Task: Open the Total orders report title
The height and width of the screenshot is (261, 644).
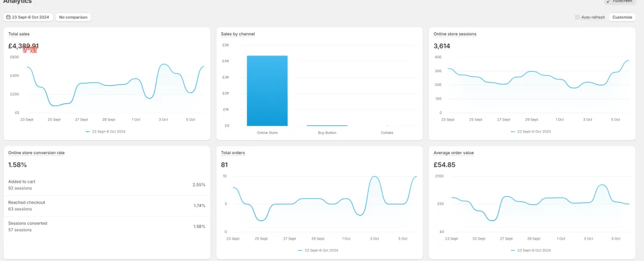Action: click(x=233, y=153)
